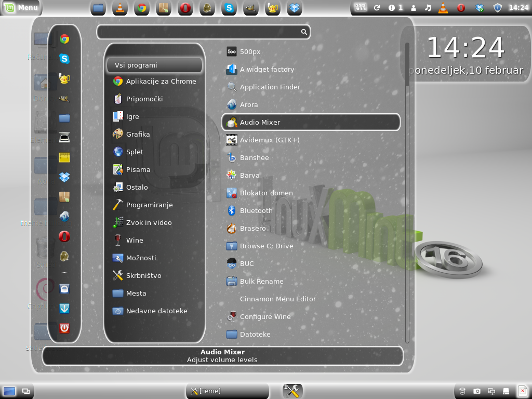Viewport: 532px width, 399px height.
Task: Click the VLC icon in system tray
Action: click(x=443, y=7)
